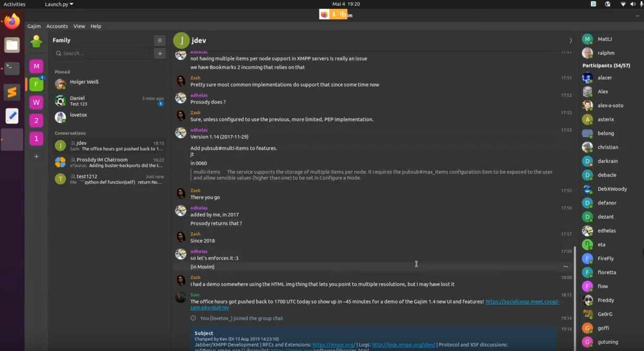
Task: Open the Launch.py app menu dropdown
Action: (x=59, y=4)
